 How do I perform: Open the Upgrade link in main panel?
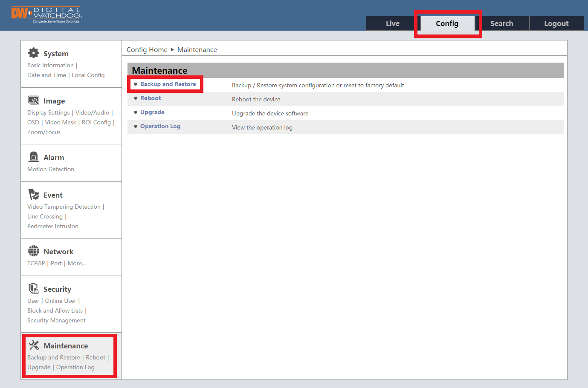[152, 112]
